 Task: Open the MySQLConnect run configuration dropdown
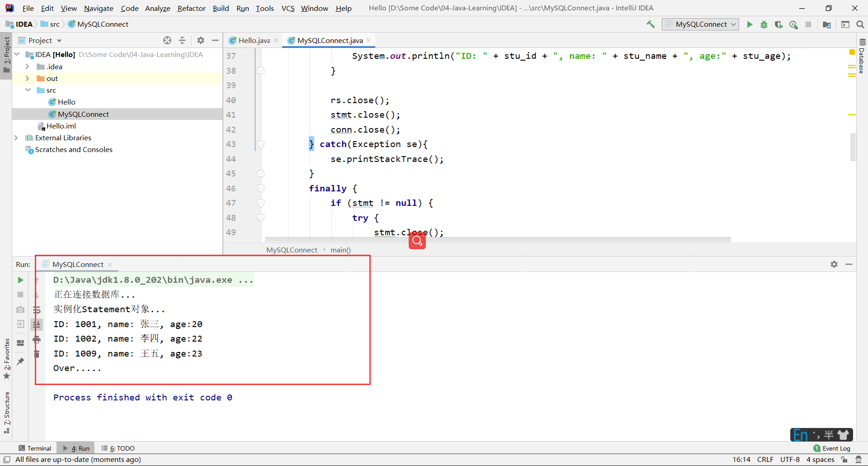[x=700, y=24]
